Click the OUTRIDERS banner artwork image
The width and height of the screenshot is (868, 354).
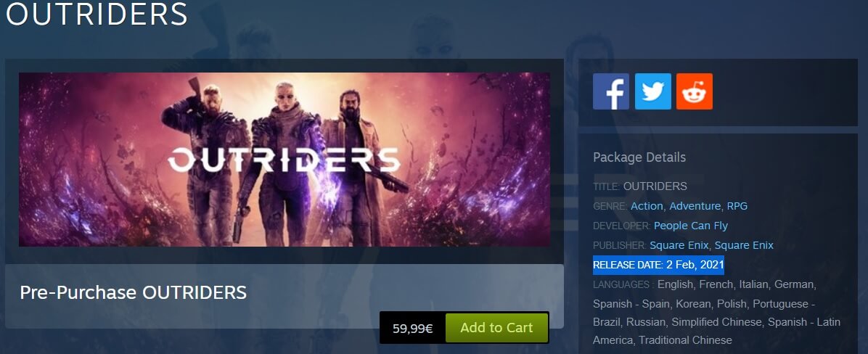(284, 160)
